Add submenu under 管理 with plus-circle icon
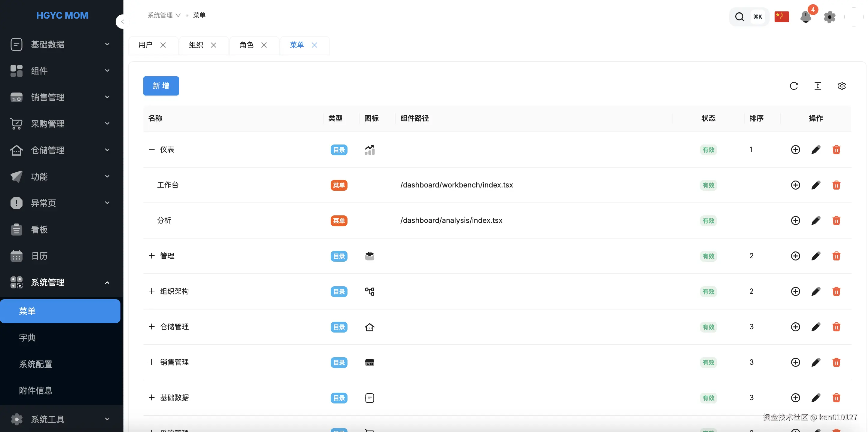This screenshot has width=868, height=432. (x=795, y=256)
